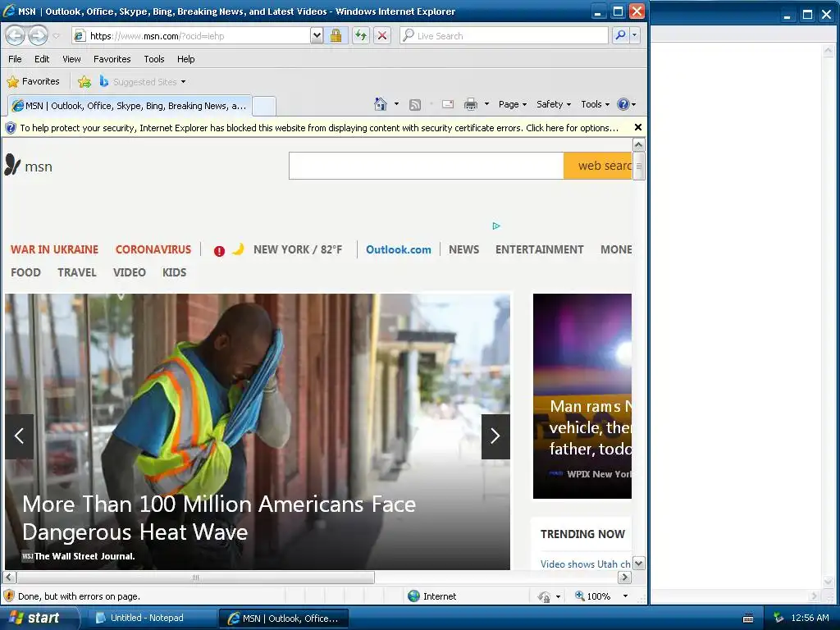Click horizontal scrollbar right arrow
The width and height of the screenshot is (840, 630).
[x=624, y=577]
